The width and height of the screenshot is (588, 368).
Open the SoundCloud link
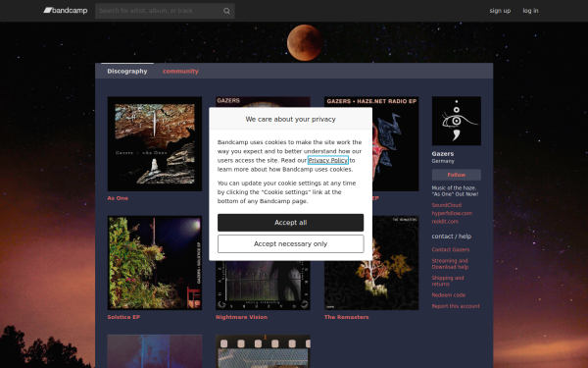pyautogui.click(x=447, y=205)
